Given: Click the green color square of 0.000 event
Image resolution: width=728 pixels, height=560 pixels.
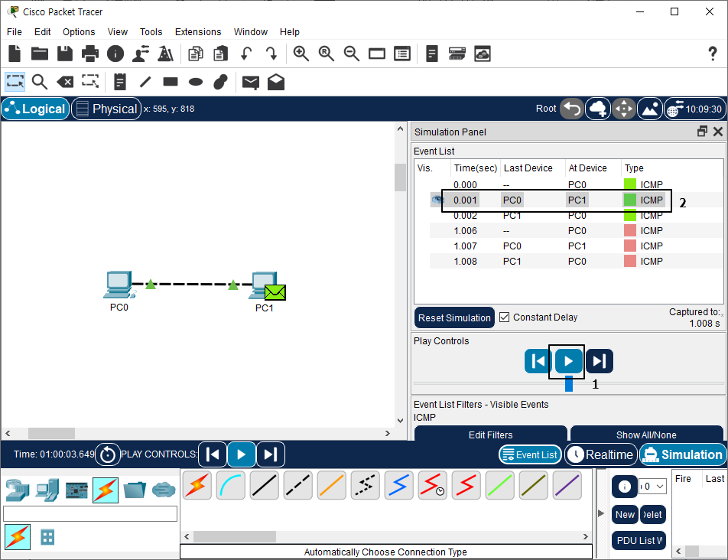Looking at the screenshot, I should click(629, 184).
